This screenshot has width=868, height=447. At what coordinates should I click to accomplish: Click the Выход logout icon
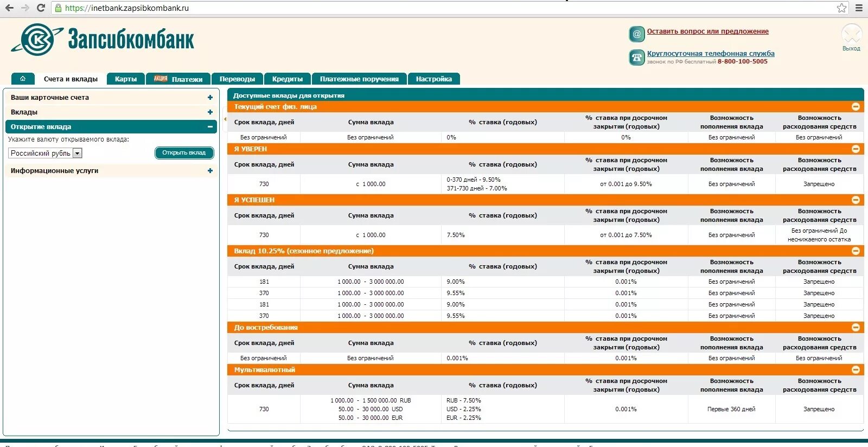click(851, 37)
